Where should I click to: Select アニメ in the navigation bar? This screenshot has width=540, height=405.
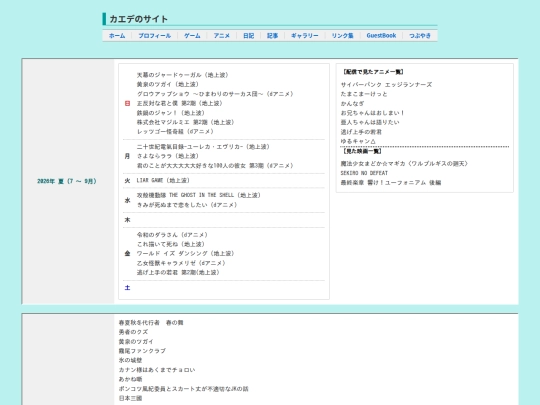click(221, 35)
